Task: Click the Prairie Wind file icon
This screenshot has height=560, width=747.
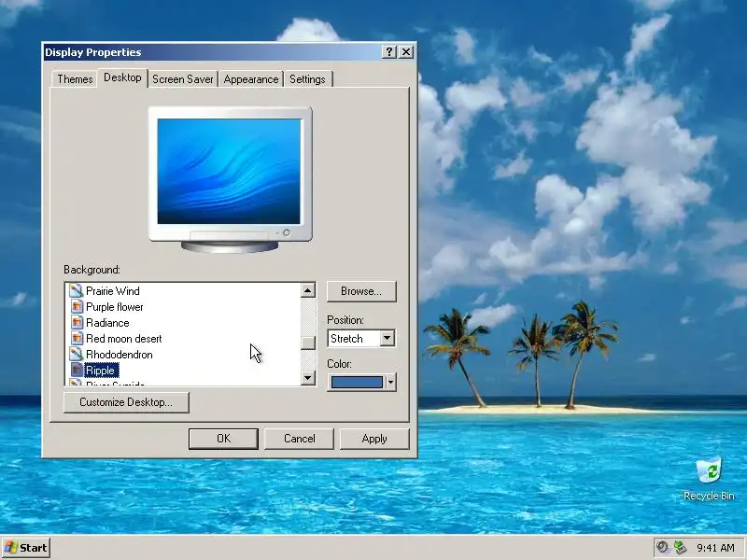Action: pyautogui.click(x=77, y=290)
